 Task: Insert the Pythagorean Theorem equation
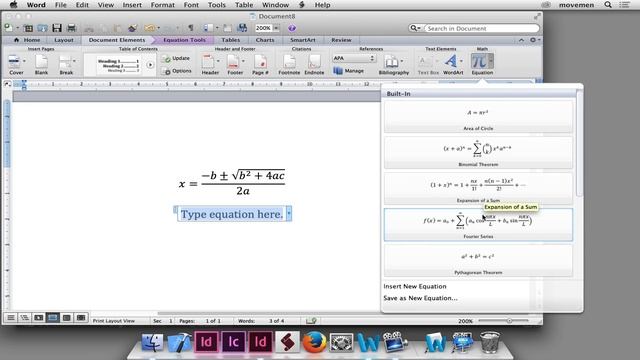[x=478, y=260]
